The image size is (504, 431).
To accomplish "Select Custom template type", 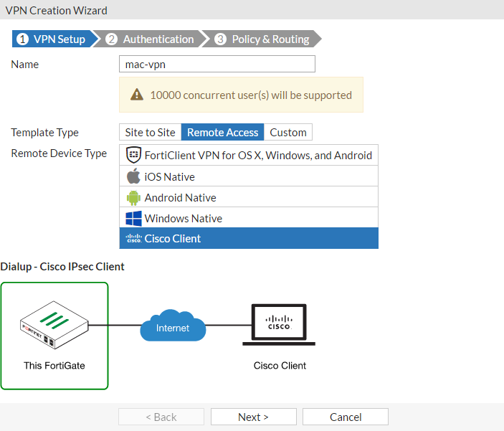I will pos(288,132).
